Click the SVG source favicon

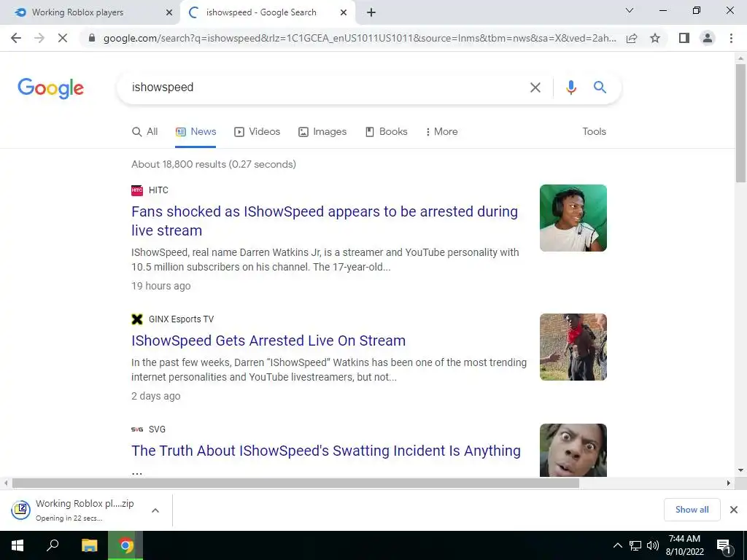tap(137, 429)
